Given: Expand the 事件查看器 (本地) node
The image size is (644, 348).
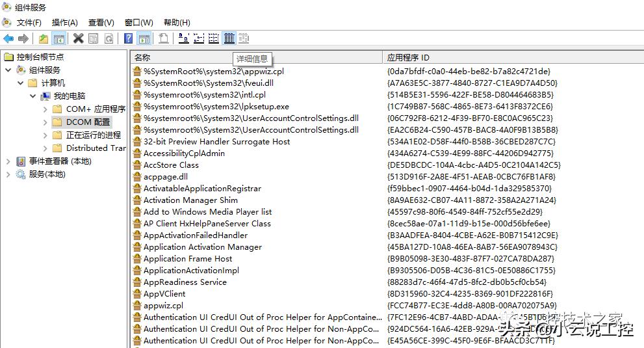Looking at the screenshot, I should tap(8, 161).
